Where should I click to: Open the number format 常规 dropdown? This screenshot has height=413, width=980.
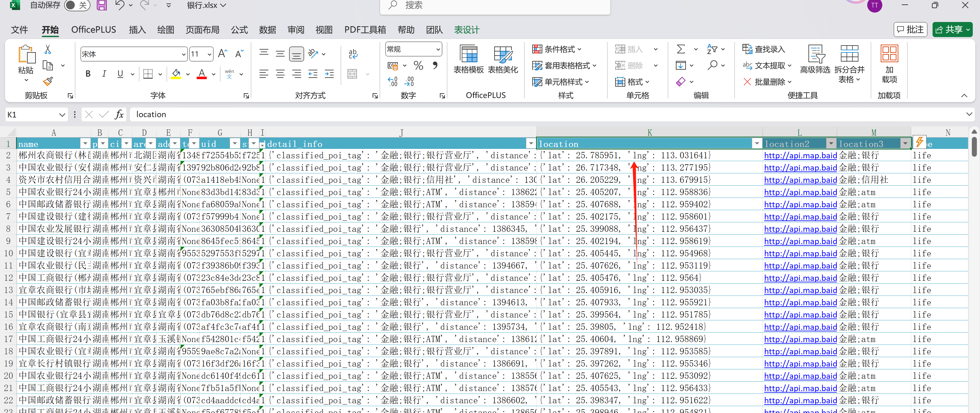click(x=438, y=49)
